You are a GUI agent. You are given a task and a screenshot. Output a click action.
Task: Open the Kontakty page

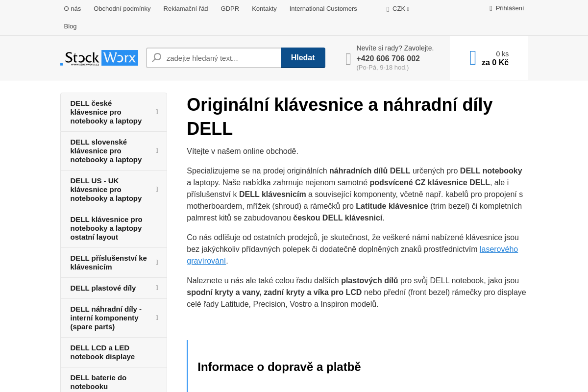coord(264,9)
